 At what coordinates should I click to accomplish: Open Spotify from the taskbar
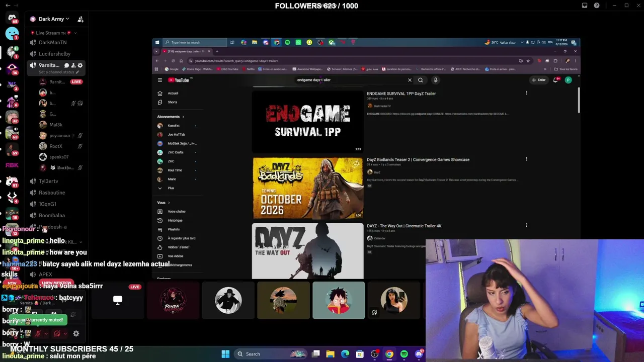(404, 354)
